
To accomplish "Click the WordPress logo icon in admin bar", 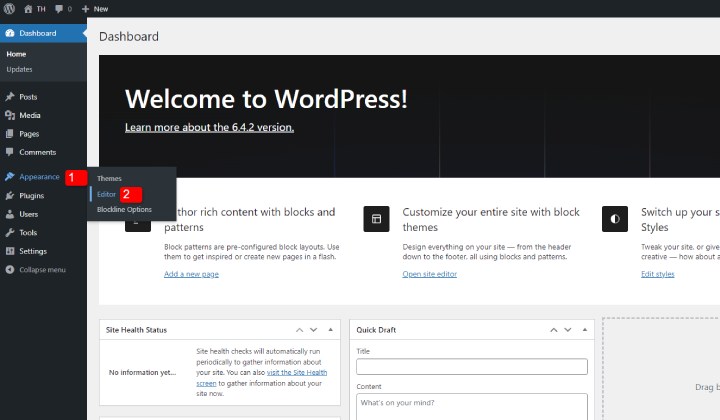I will tap(10, 7).
